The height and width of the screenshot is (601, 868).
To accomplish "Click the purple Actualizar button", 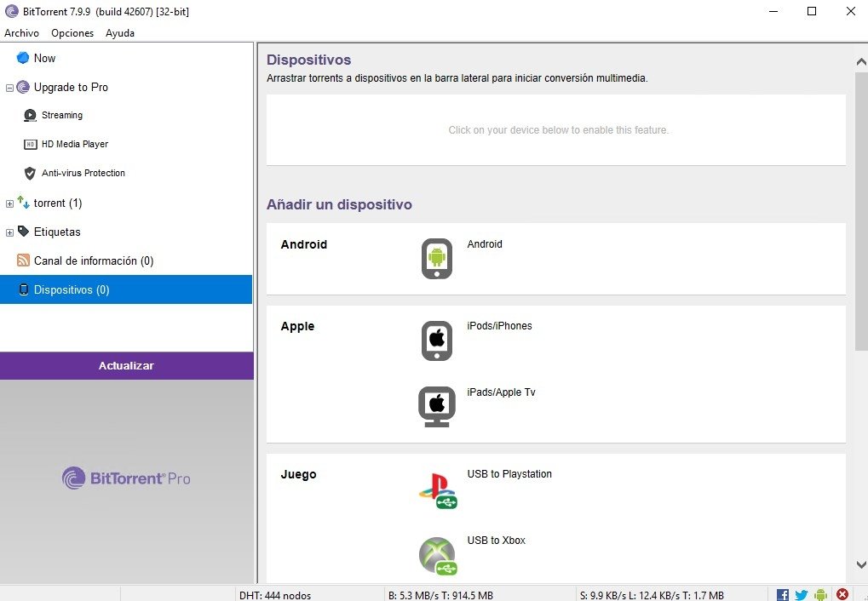I will tap(126, 366).
